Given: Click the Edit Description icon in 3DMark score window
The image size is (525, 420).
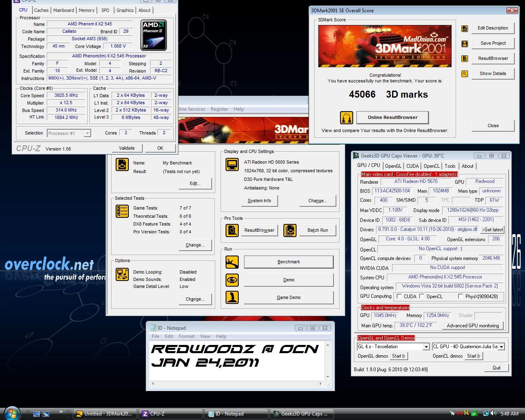Looking at the screenshot, I should (x=465, y=28).
